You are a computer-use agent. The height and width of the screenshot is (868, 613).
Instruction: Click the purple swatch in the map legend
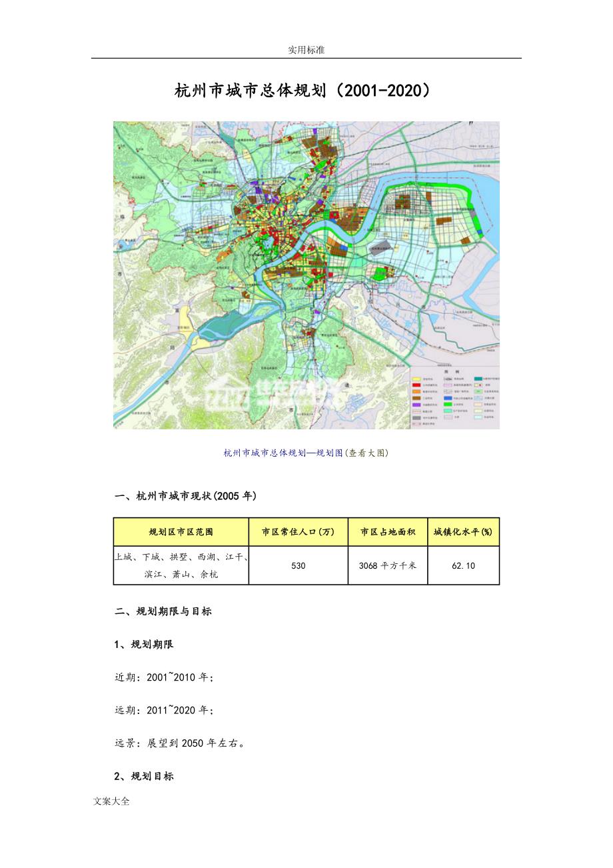tap(416, 404)
